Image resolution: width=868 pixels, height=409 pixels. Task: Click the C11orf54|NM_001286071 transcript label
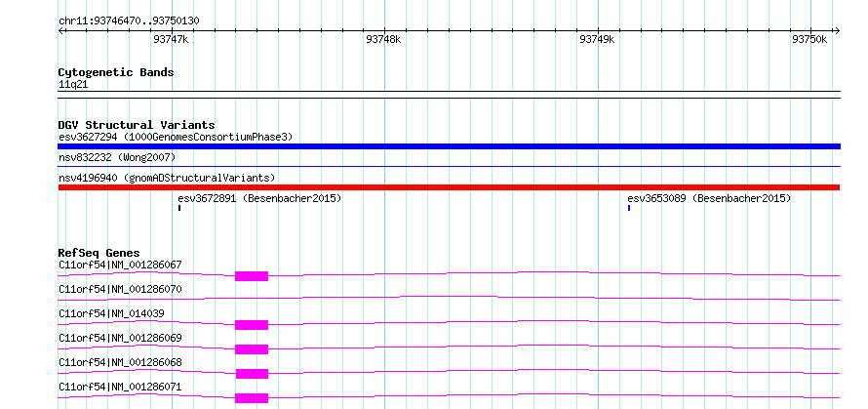point(120,387)
